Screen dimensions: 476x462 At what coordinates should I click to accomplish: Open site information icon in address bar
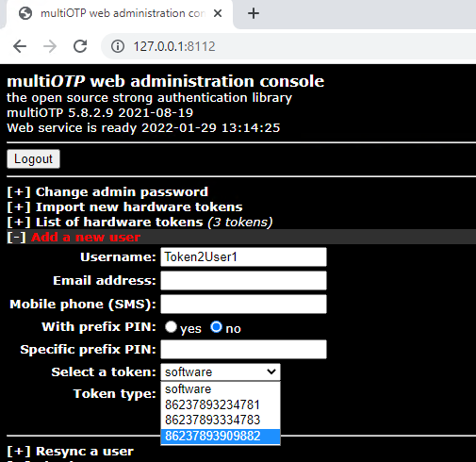(x=118, y=46)
